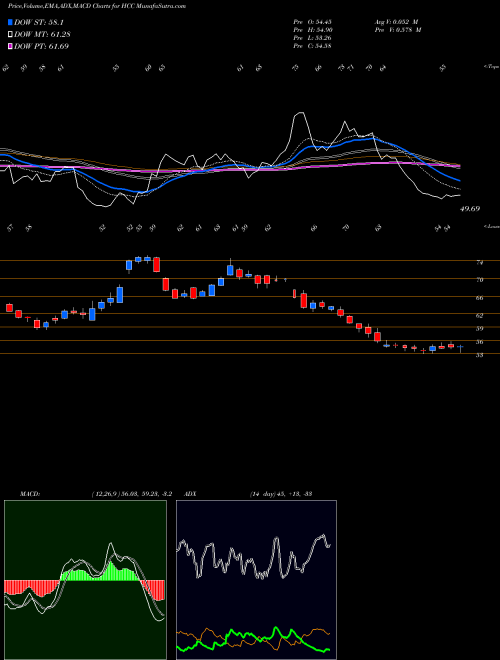Click the 59 price axis label
The width and height of the screenshot is (500, 660).
[x=479, y=328]
